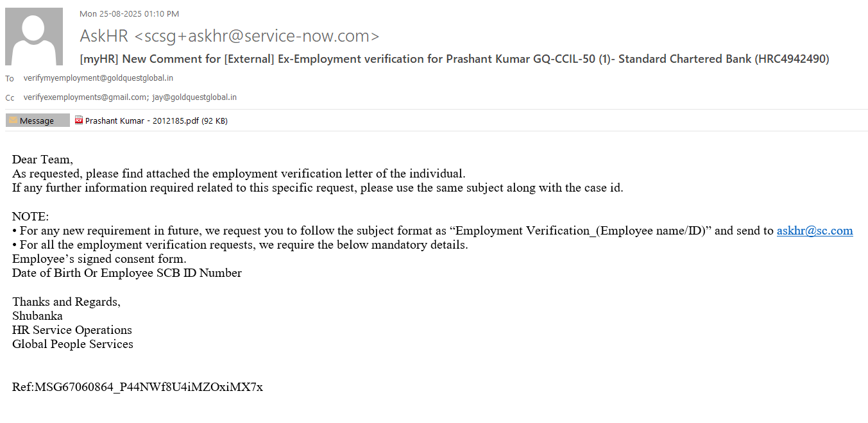Click the "HR Service Operations" signature line
This screenshot has width=868, height=423.
[72, 329]
